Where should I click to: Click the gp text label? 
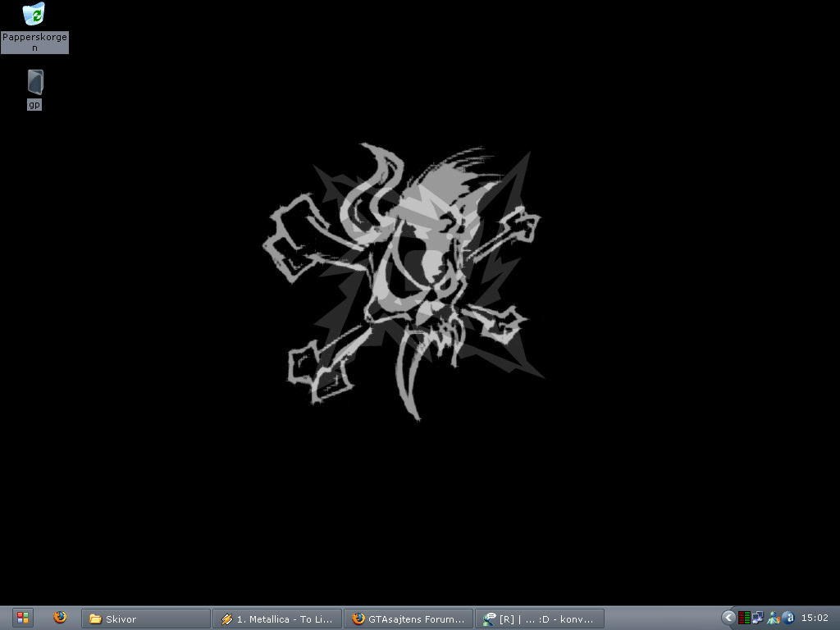(x=34, y=104)
